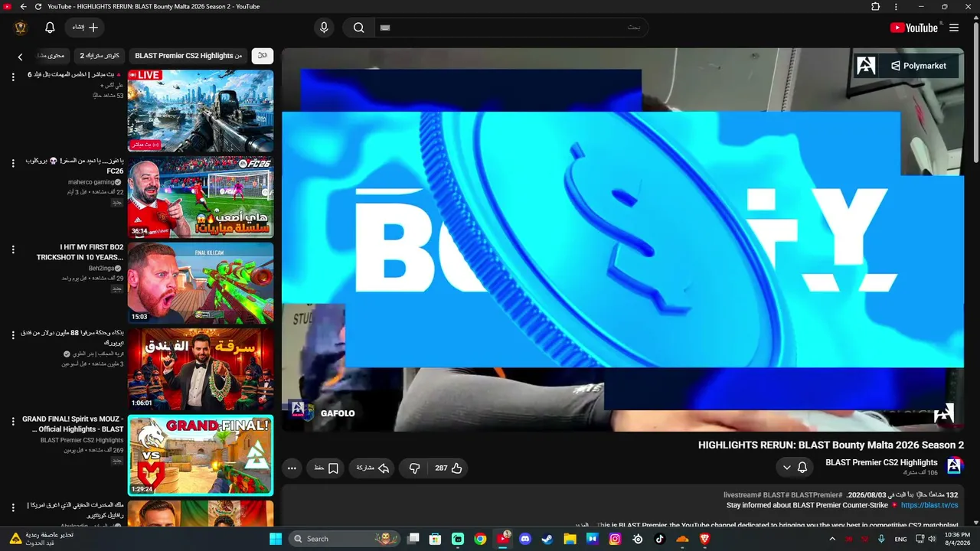Image resolution: width=980 pixels, height=551 pixels.
Task: Open Google Chrome from the taskbar
Action: coord(480,539)
